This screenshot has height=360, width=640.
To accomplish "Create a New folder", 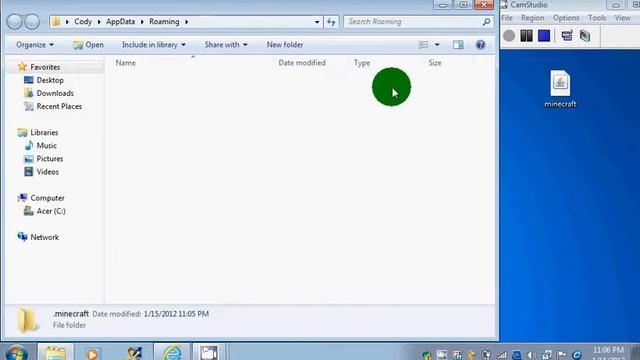I will [x=285, y=45].
